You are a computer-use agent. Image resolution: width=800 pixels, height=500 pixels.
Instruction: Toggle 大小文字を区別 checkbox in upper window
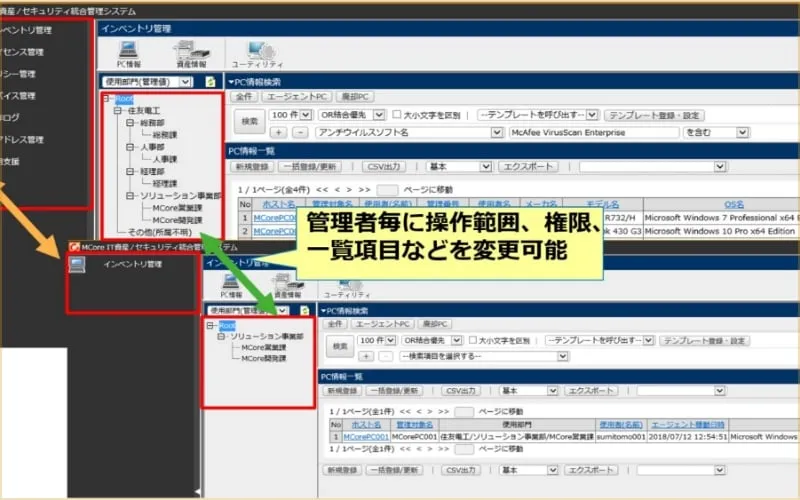point(396,114)
